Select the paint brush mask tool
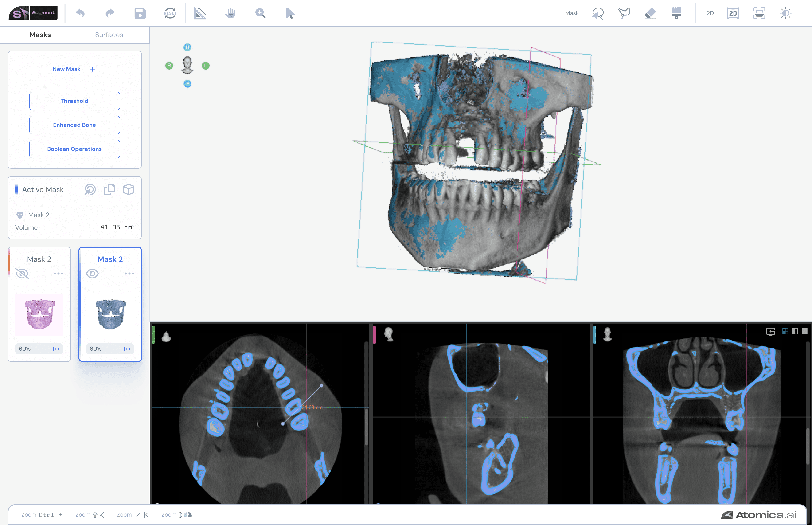The width and height of the screenshot is (812, 525). (676, 13)
